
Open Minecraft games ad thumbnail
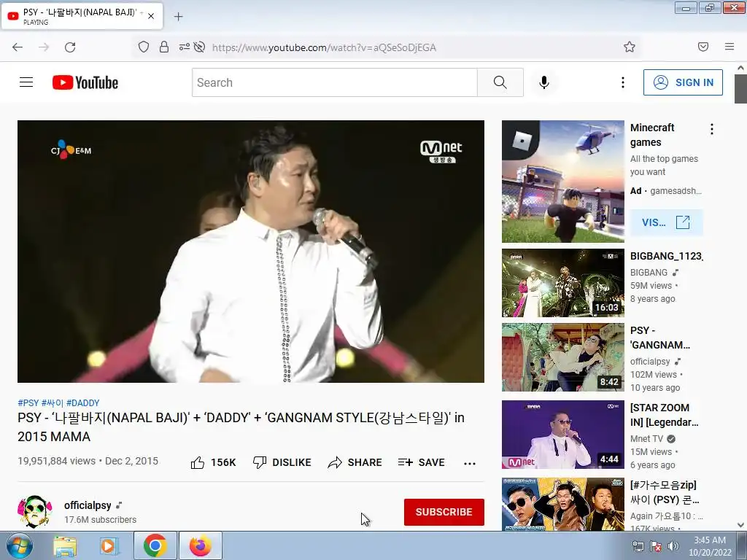click(562, 182)
